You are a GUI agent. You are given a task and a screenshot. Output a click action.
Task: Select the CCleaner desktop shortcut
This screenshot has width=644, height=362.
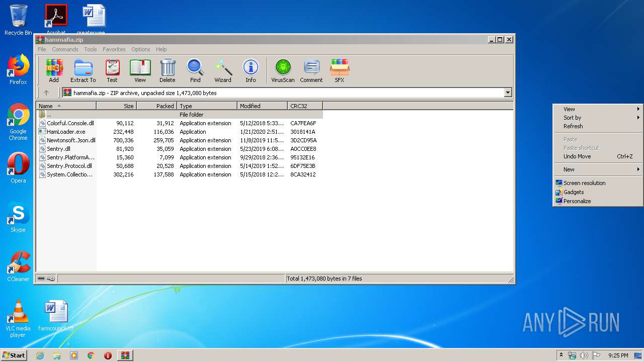coord(18,266)
